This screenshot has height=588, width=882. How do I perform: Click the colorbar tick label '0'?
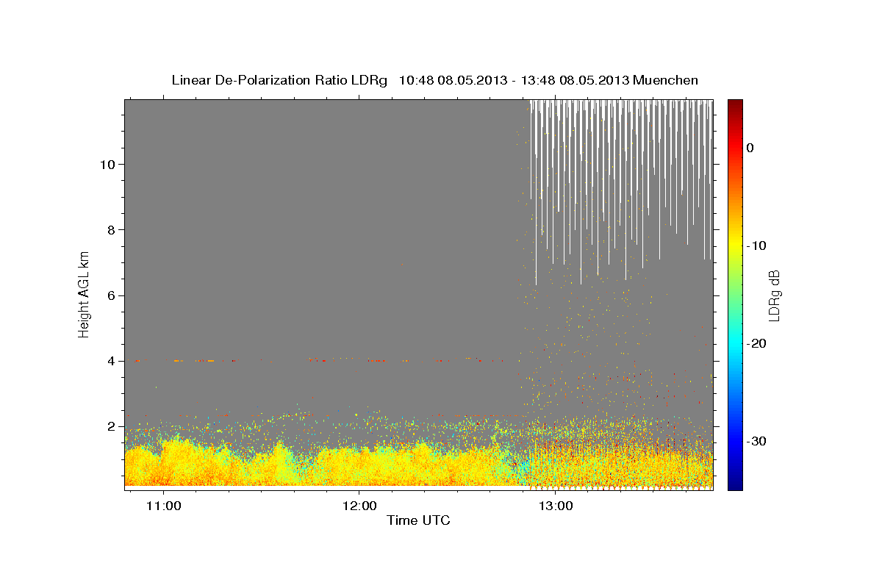point(750,148)
